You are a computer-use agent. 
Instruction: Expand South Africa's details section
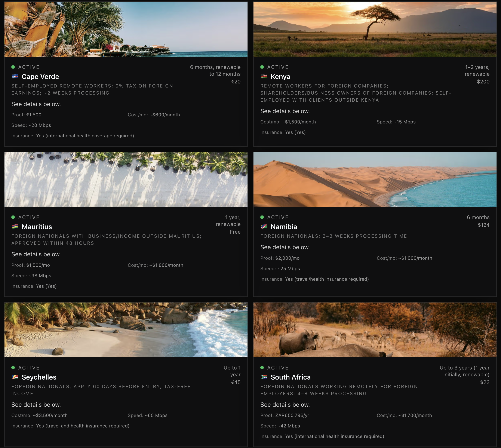285,404
